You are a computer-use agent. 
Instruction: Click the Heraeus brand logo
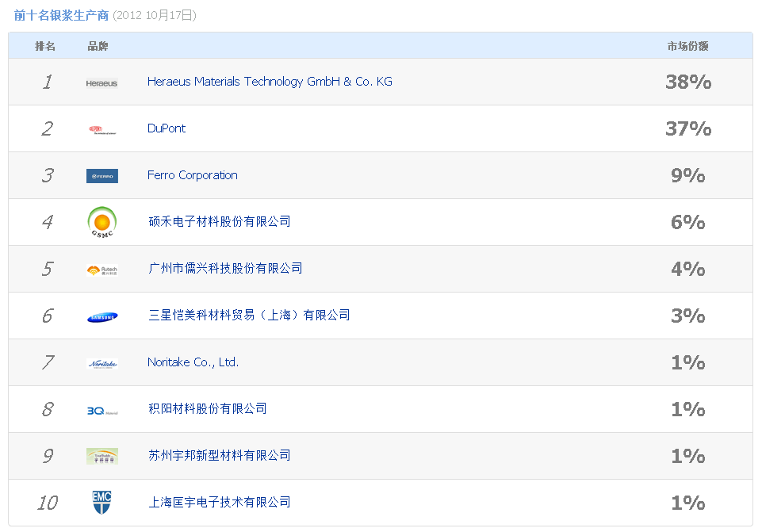click(101, 82)
